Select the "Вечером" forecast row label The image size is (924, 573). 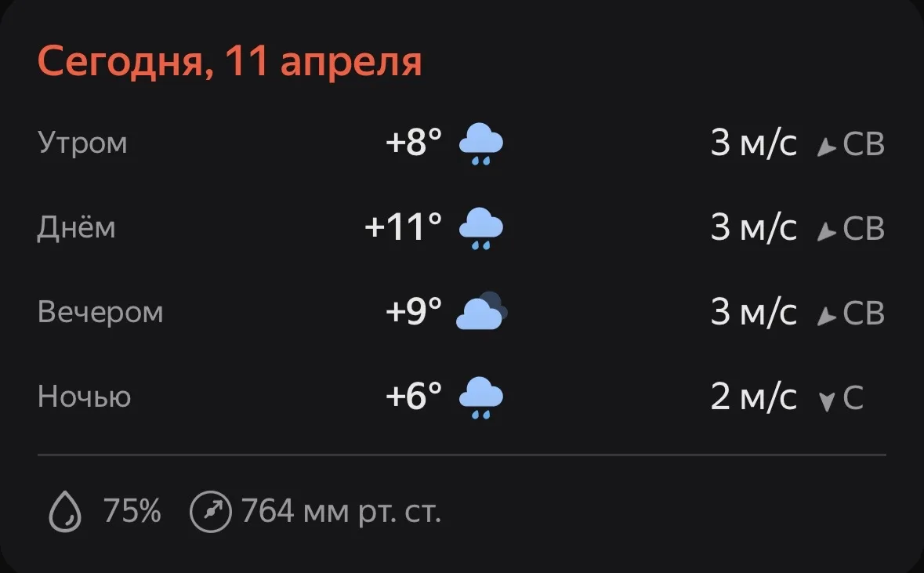100,313
